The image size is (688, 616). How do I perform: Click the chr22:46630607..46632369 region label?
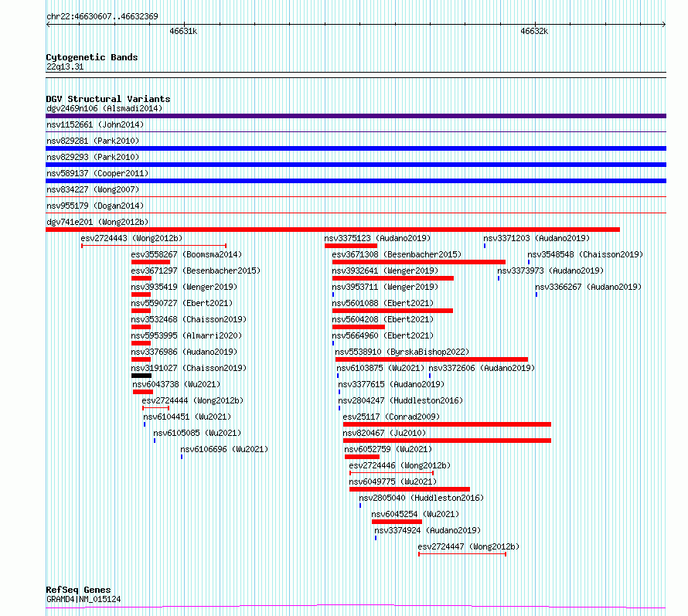102,16
